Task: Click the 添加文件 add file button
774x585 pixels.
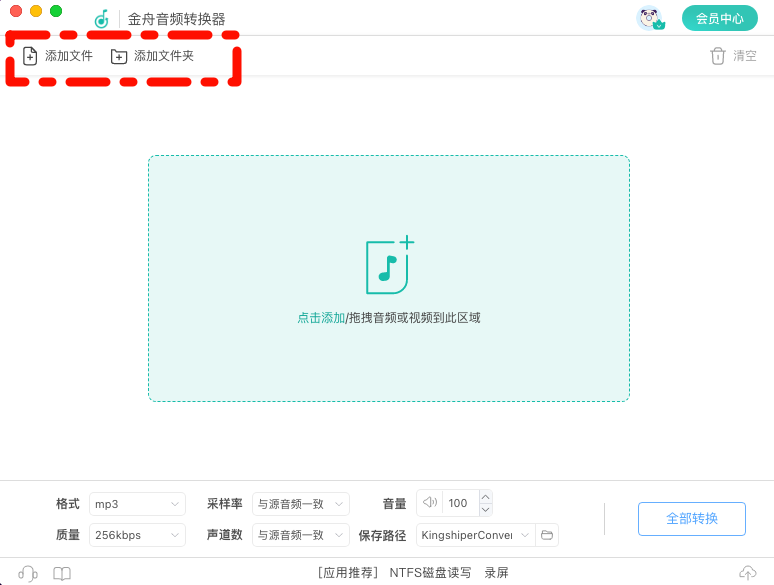Action: tap(58, 56)
